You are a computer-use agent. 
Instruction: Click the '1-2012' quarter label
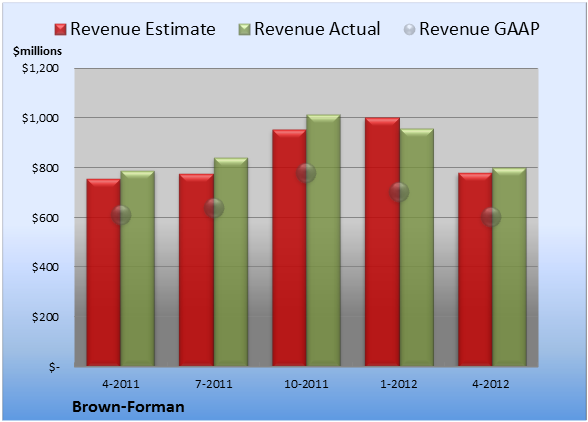coord(399,384)
